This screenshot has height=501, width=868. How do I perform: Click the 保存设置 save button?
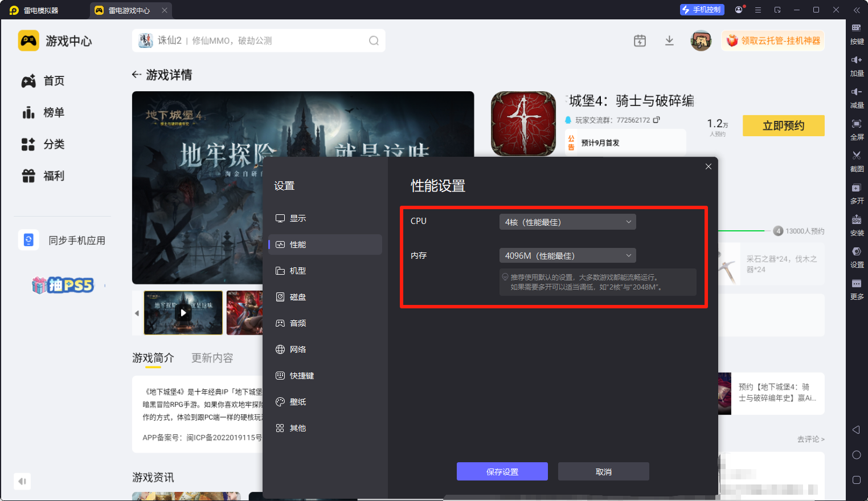pos(502,471)
